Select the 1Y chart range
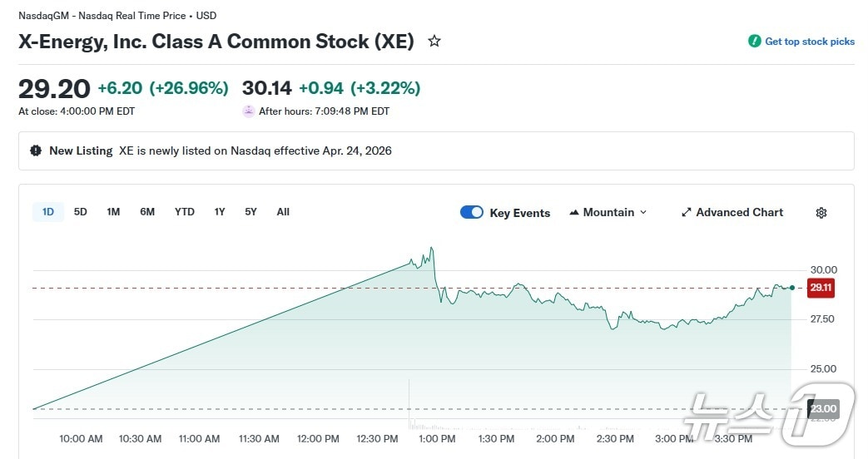 pyautogui.click(x=220, y=212)
